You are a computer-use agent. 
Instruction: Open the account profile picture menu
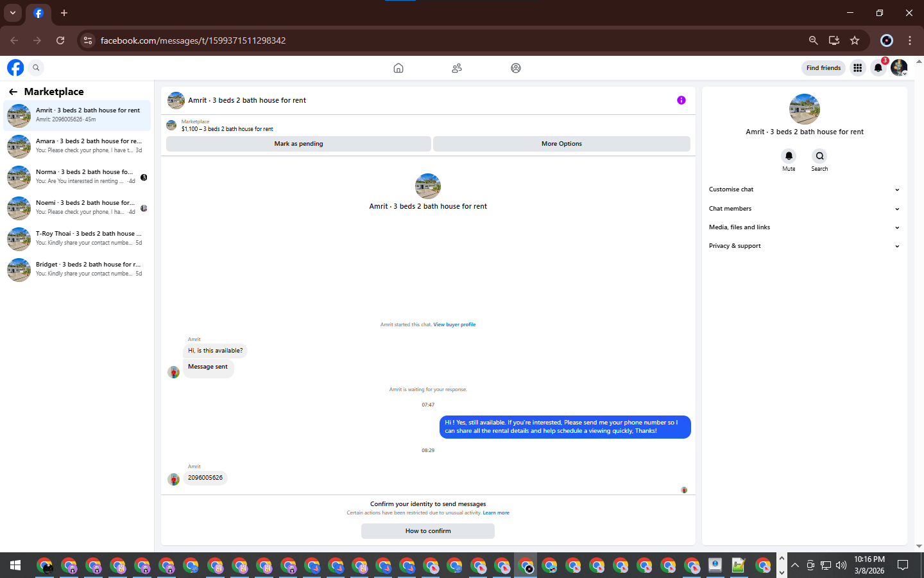(x=899, y=67)
